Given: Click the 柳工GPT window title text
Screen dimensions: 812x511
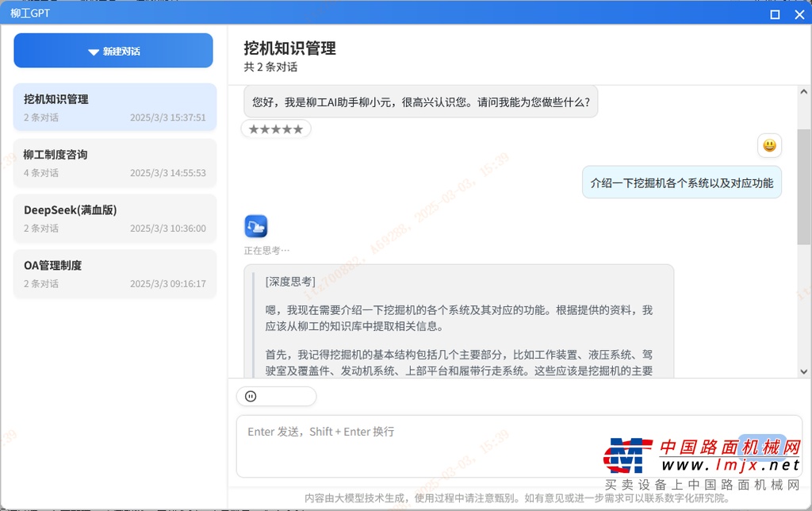Looking at the screenshot, I should point(30,13).
